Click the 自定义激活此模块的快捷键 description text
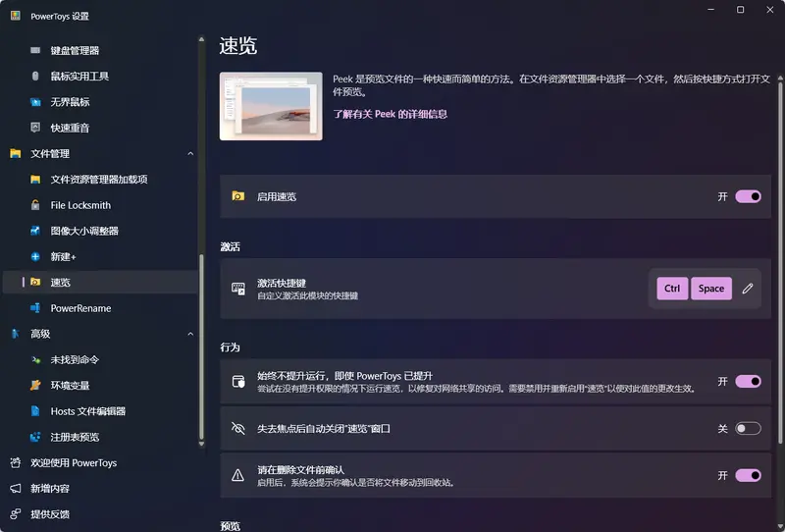This screenshot has width=785, height=532. [307, 296]
